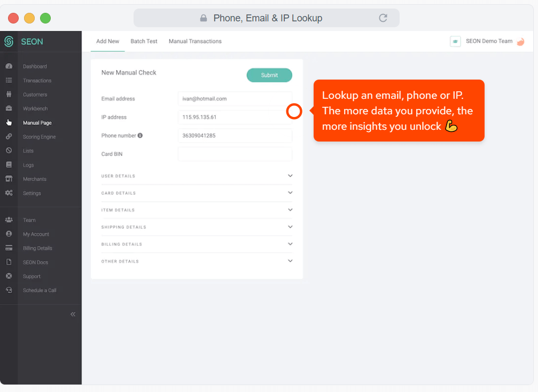Click the Customers people icon
538x392 pixels.
9,95
